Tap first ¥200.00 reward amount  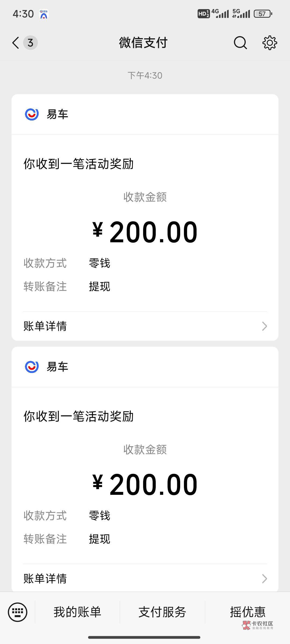pos(145,232)
